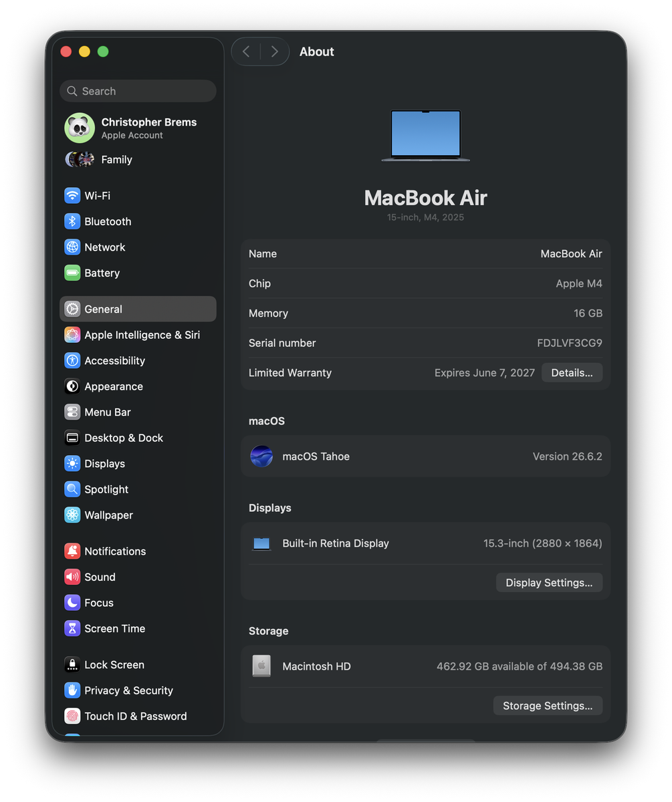Screen dimensions: 672x802
Task: Open warranty Details button
Action: tap(572, 373)
